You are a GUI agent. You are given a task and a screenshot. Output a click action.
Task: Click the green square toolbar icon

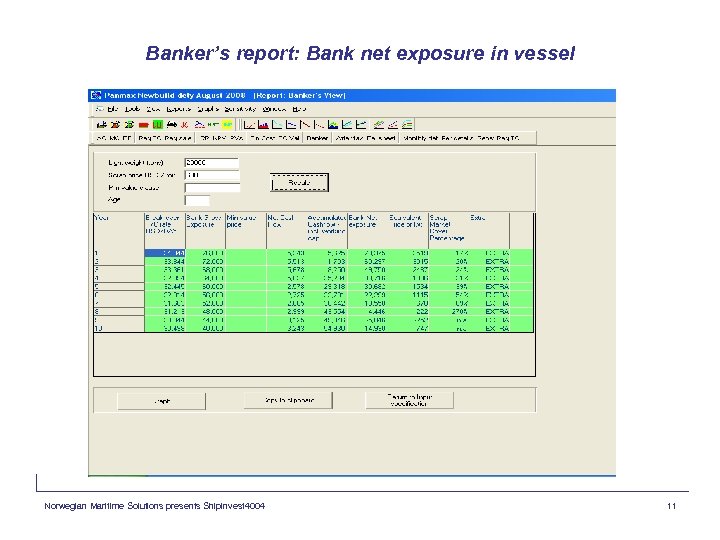pos(158,124)
